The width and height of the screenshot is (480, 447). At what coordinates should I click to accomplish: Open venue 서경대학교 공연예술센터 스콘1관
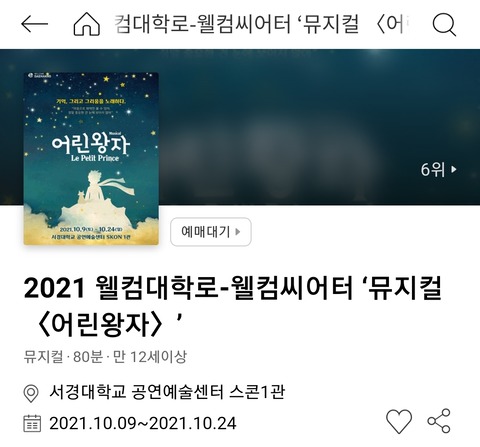(x=167, y=392)
